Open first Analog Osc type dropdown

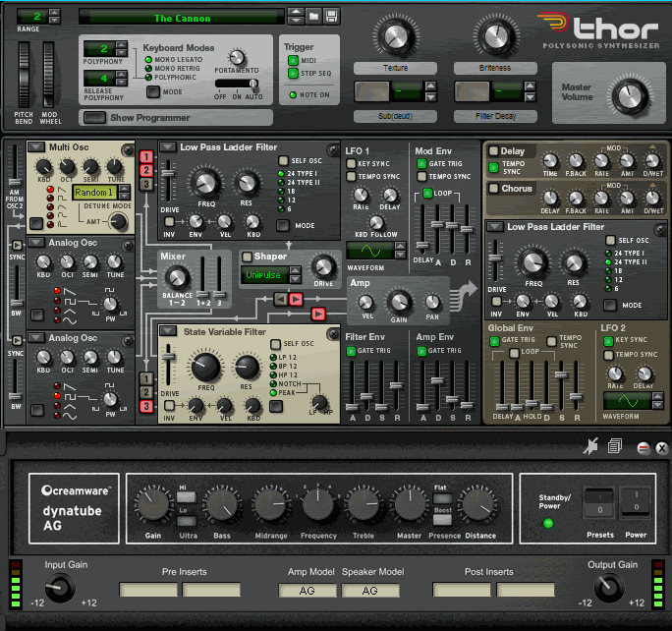[x=36, y=243]
